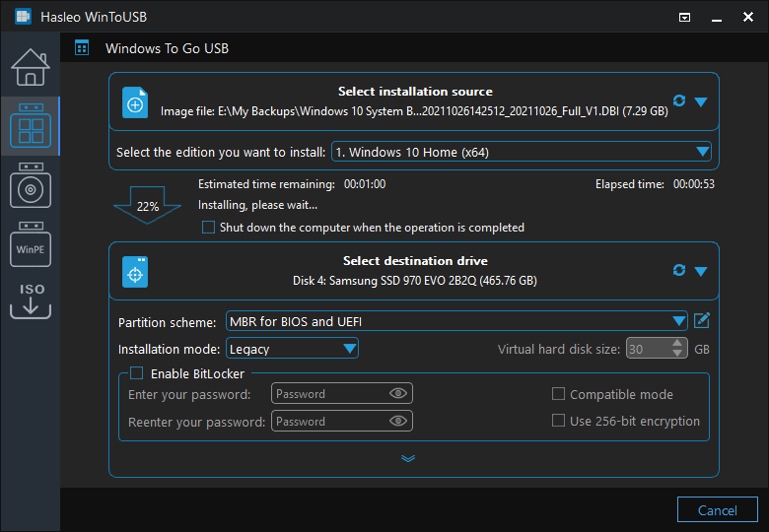The width and height of the screenshot is (769, 532).
Task: Expand the installation source dropdown arrow
Action: pyautogui.click(x=701, y=101)
